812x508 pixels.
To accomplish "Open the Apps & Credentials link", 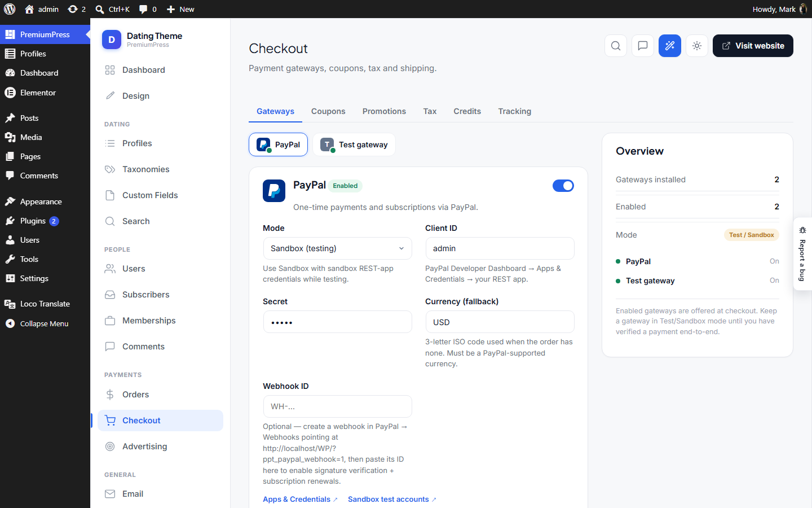I will 300,500.
